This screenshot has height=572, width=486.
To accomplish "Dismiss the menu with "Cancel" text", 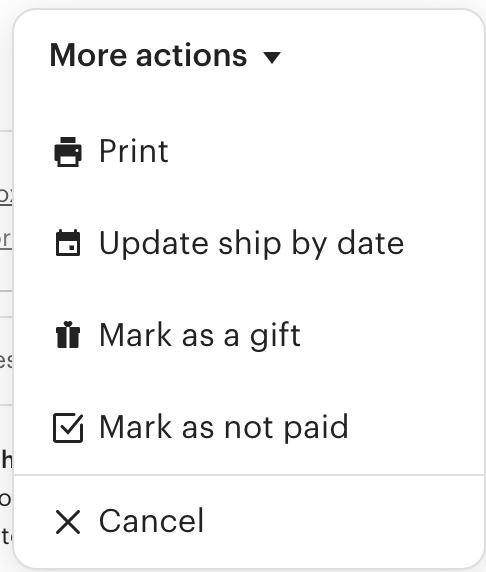I will 151,521.
